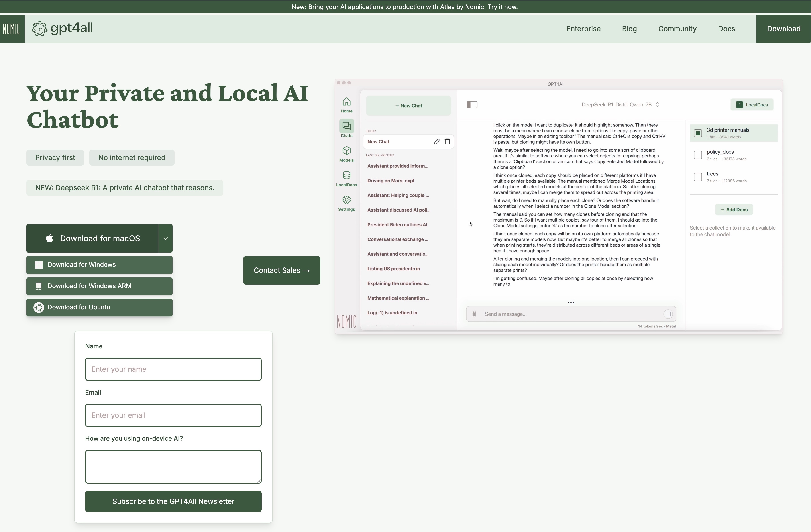Click Download for Windows ARM
Viewport: 811px width, 532px height.
tap(99, 286)
